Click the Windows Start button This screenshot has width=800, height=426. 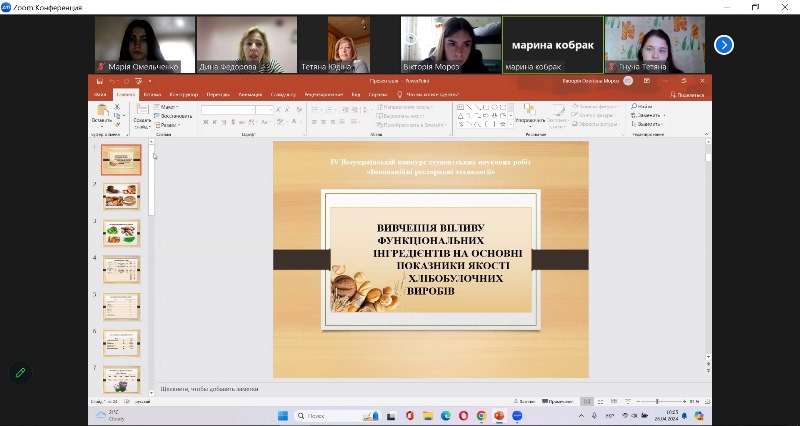point(281,415)
